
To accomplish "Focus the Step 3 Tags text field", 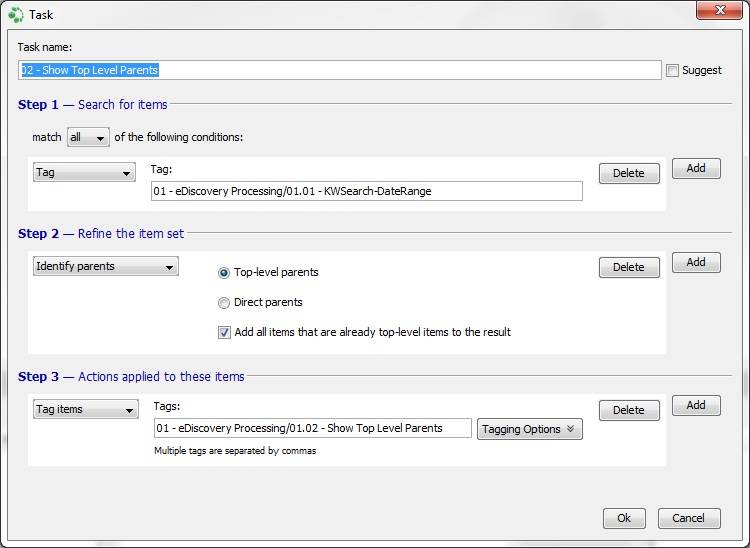I will pyautogui.click(x=313, y=428).
